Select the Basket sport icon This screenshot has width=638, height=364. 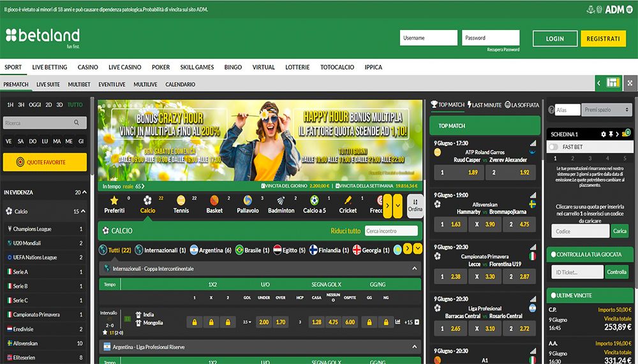[214, 204]
